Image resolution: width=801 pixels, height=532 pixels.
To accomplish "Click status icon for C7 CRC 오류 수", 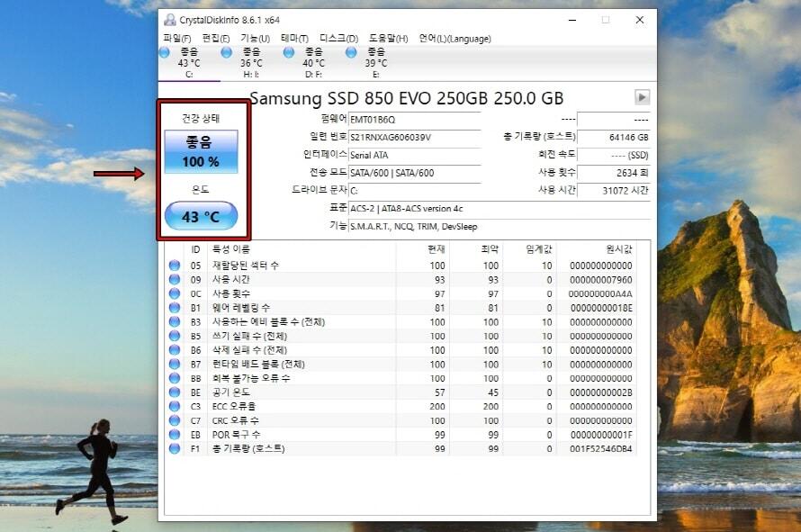I will 175,420.
